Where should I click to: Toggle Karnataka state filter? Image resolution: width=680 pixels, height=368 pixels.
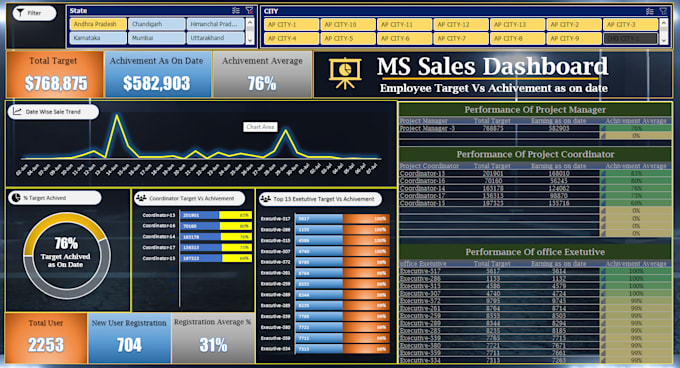coord(98,38)
